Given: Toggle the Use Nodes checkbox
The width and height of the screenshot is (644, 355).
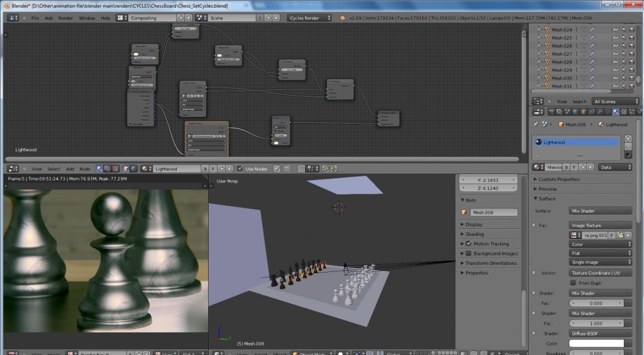Looking at the screenshot, I should click(x=240, y=169).
